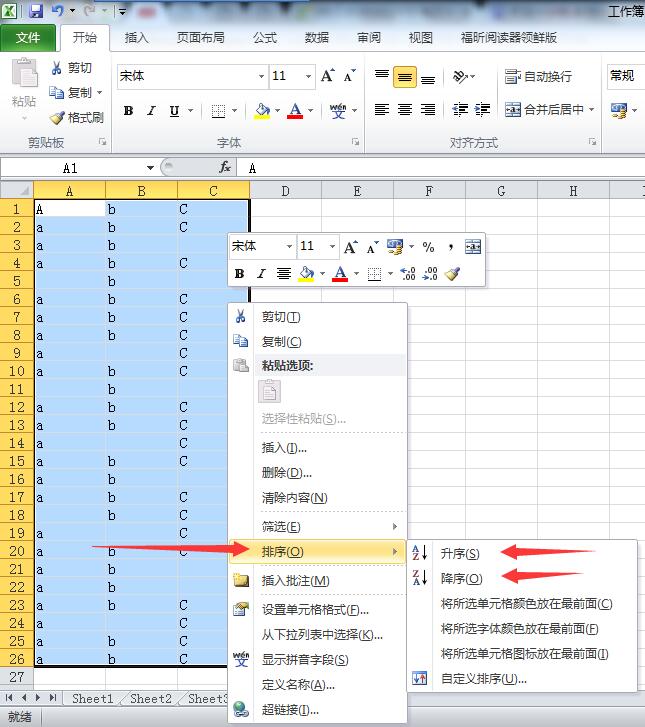Toggle top align in ribbon
645x727 pixels.
point(382,77)
